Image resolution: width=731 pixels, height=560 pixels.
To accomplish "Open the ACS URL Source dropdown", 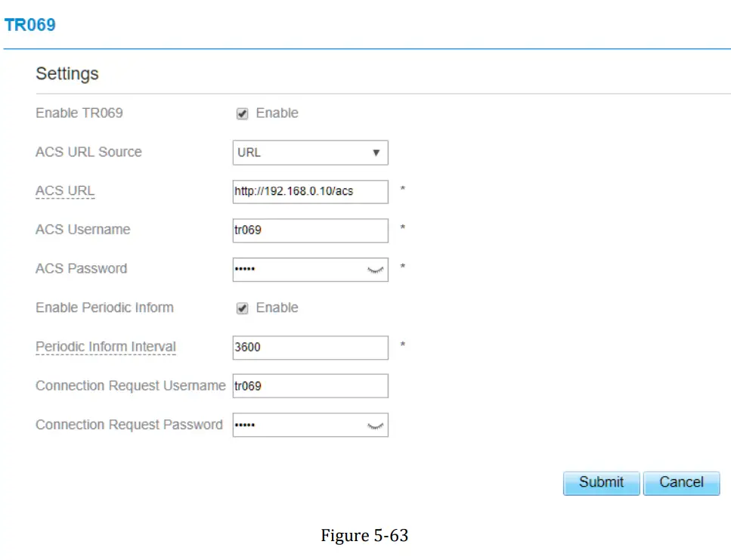I will pos(310,153).
